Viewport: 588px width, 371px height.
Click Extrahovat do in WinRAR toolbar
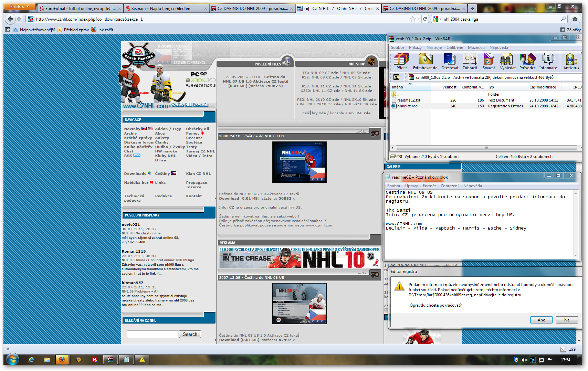click(x=425, y=61)
